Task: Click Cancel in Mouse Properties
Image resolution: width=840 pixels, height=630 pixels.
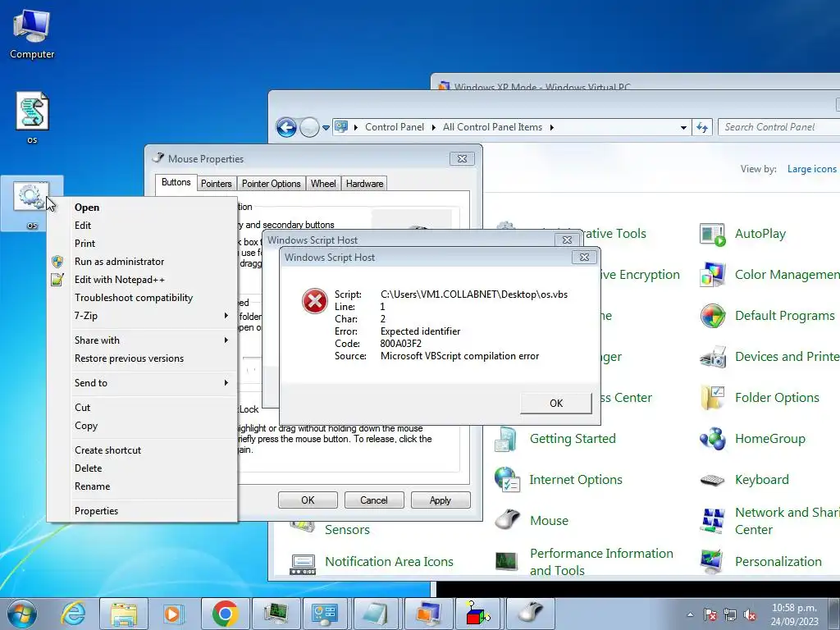Action: [x=374, y=500]
